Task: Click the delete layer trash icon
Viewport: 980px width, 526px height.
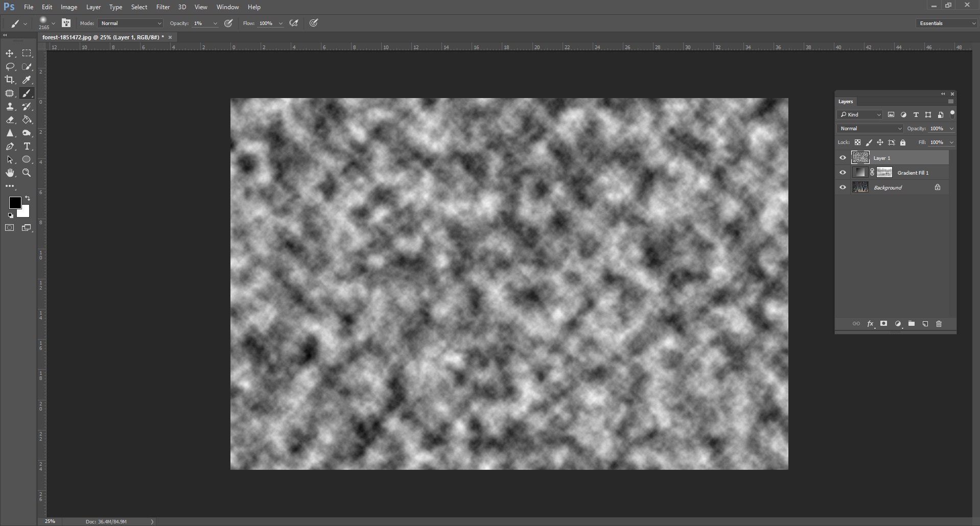Action: [939, 324]
